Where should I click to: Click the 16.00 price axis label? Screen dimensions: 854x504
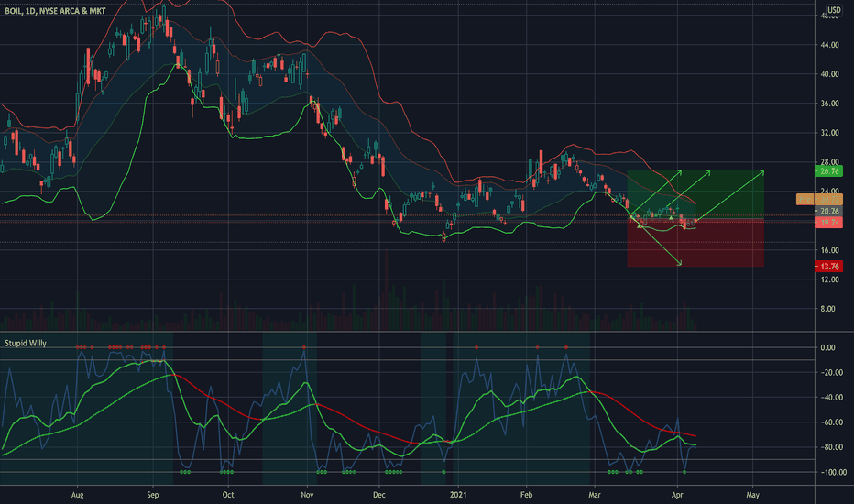pos(829,250)
